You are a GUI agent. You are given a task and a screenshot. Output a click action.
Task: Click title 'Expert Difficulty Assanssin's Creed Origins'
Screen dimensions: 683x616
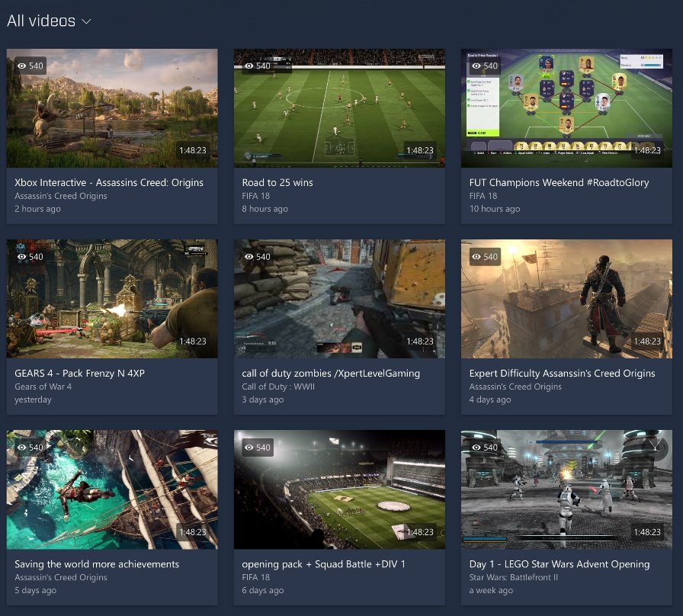coord(562,374)
